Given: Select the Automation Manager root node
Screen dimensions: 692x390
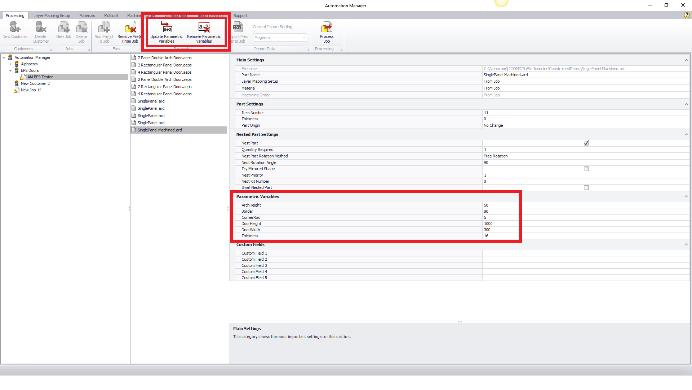Looking at the screenshot, I should tap(32, 57).
